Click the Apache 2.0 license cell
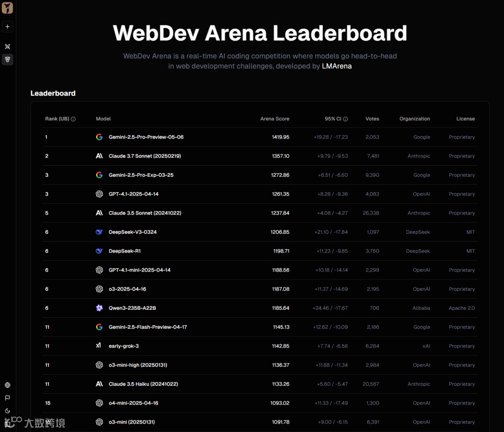Screen dimensions: 504x432 462,308
